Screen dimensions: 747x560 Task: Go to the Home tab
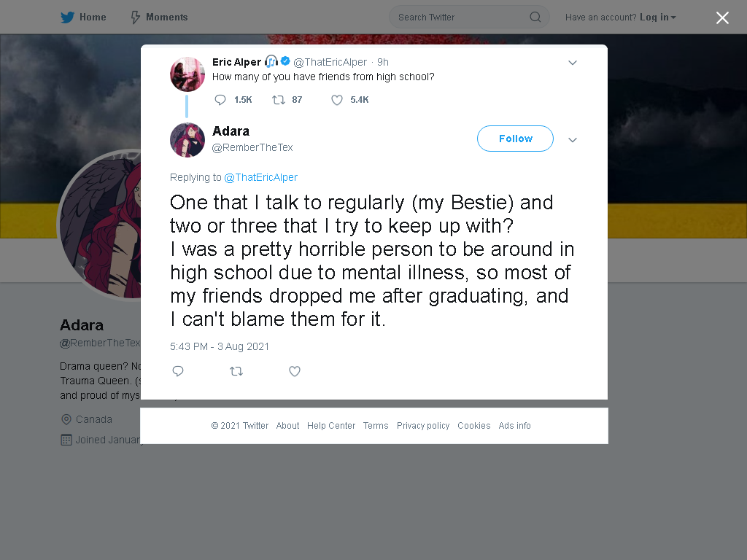84,17
